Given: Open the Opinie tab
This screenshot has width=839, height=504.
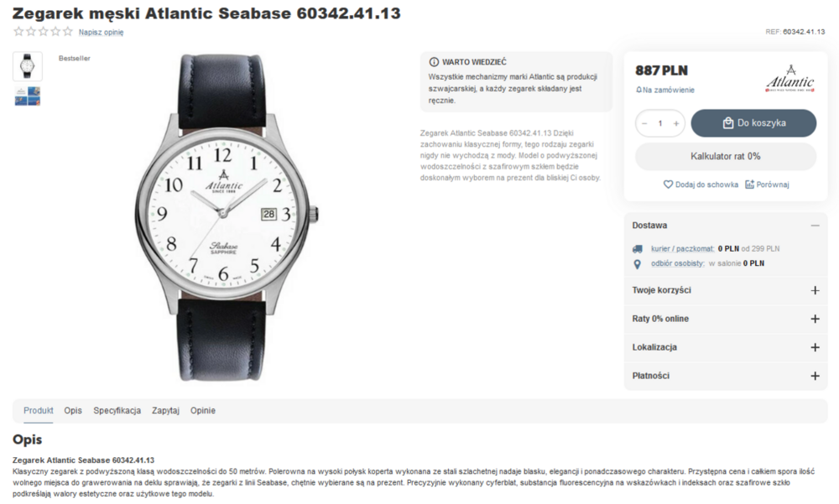Looking at the screenshot, I should (203, 410).
